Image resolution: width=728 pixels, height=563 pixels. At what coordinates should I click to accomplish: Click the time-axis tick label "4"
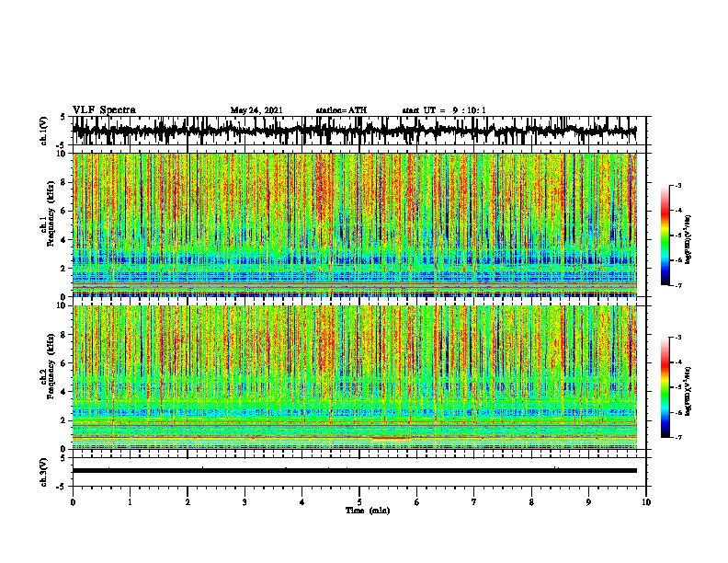pos(302,502)
